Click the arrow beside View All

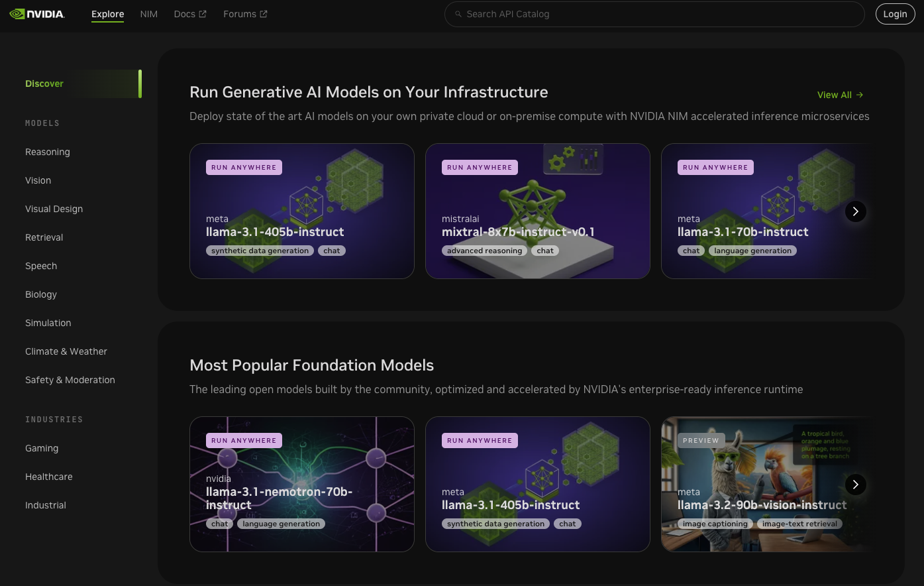[x=860, y=95]
